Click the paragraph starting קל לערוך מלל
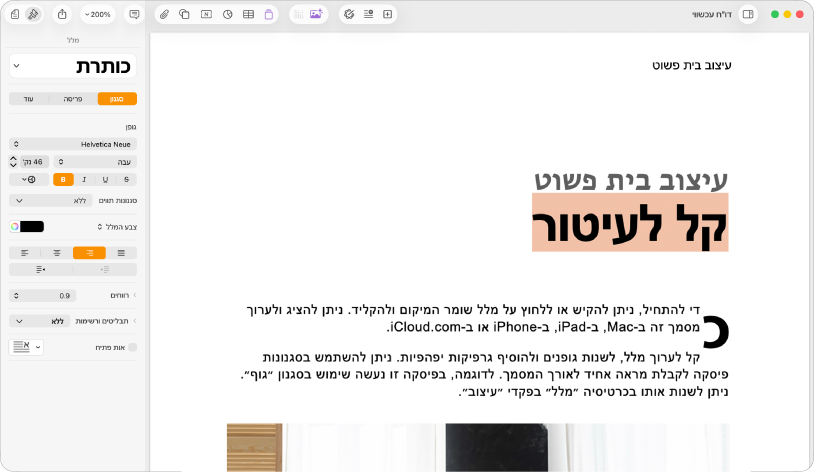 (x=485, y=374)
